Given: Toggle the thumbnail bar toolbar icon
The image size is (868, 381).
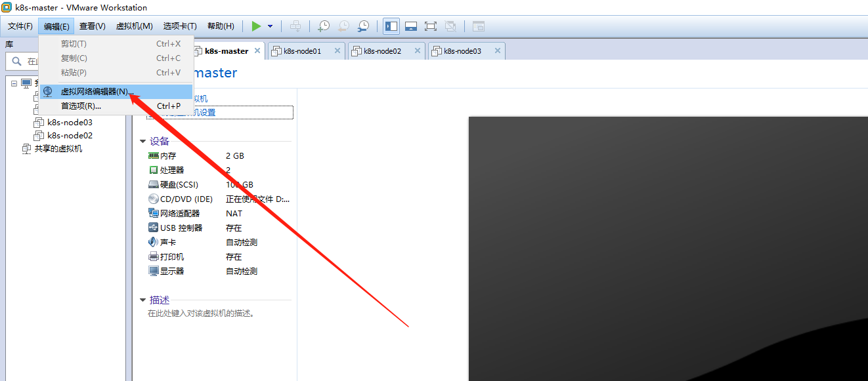Looking at the screenshot, I should pos(411,26).
